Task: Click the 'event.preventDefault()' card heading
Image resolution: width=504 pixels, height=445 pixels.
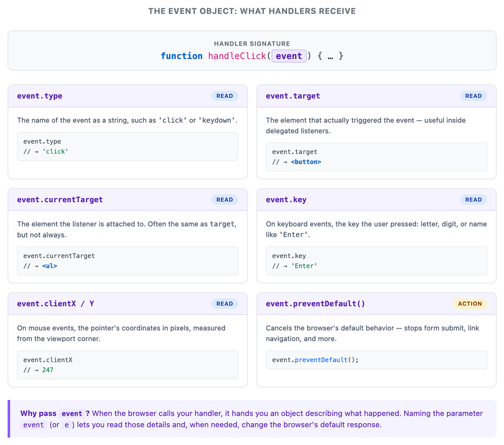Action: [315, 304]
